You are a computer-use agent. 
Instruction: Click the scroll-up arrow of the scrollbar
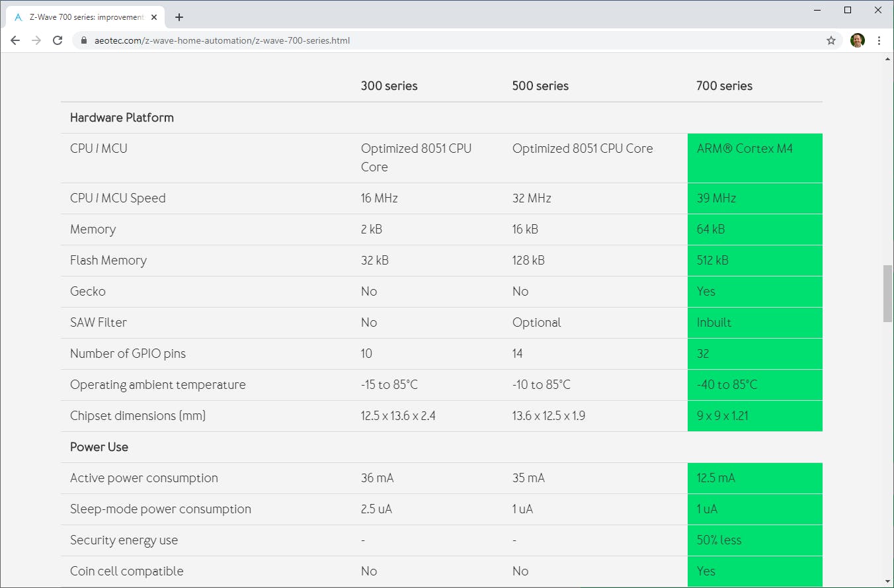click(x=887, y=60)
